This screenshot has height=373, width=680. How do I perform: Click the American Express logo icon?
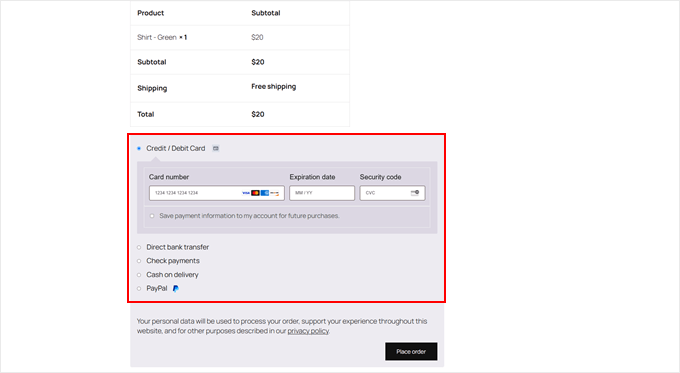point(265,193)
